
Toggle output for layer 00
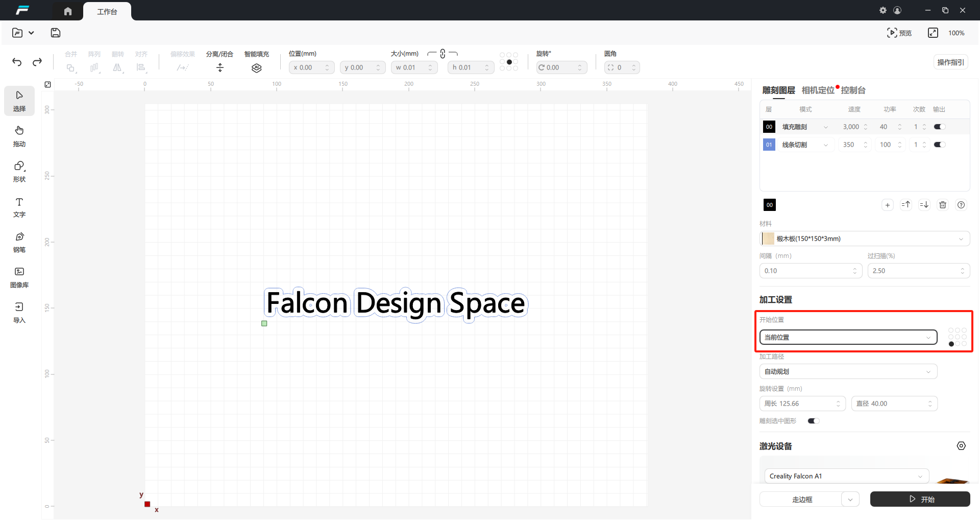(x=939, y=127)
